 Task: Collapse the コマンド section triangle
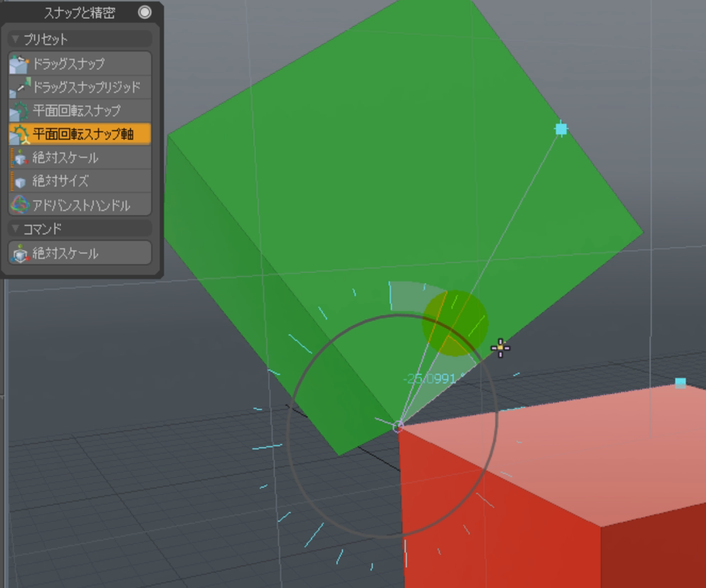click(x=16, y=228)
